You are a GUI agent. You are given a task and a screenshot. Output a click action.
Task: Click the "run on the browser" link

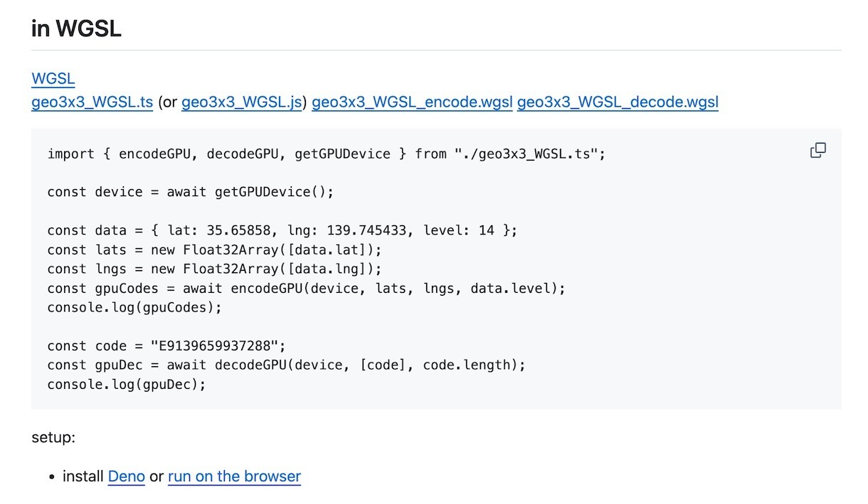click(234, 476)
